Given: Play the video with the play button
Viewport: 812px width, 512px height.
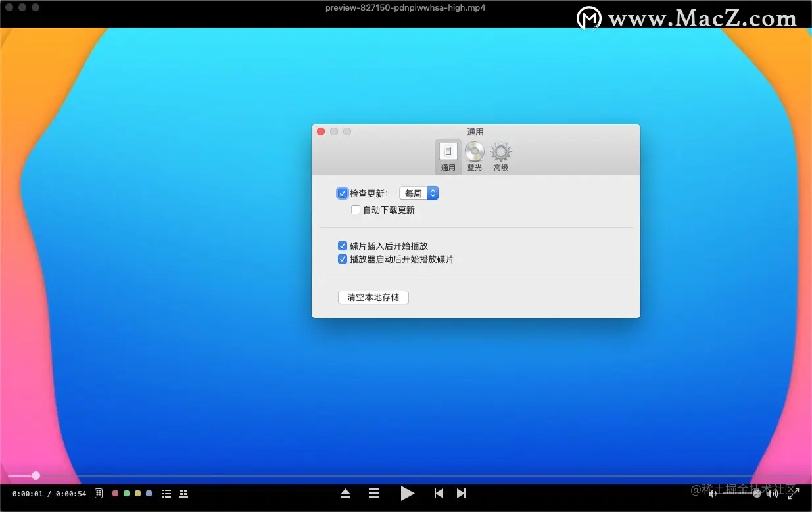Looking at the screenshot, I should [x=408, y=493].
